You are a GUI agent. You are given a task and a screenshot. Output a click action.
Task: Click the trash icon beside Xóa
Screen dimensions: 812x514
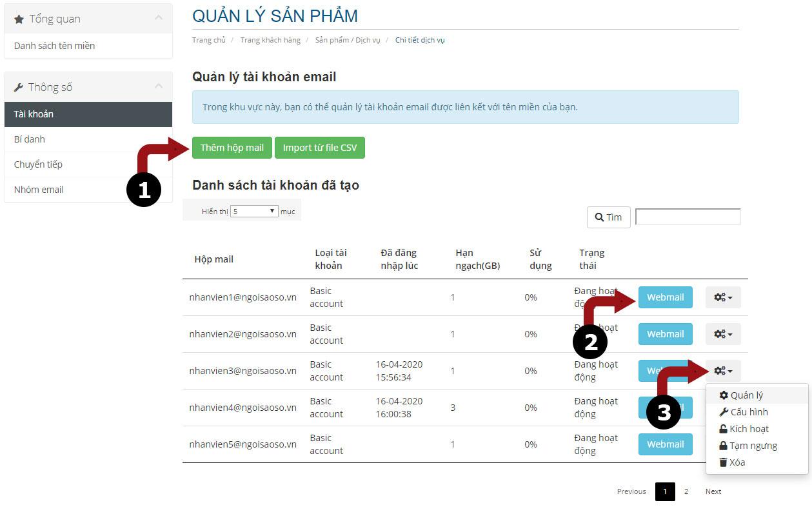(x=724, y=462)
